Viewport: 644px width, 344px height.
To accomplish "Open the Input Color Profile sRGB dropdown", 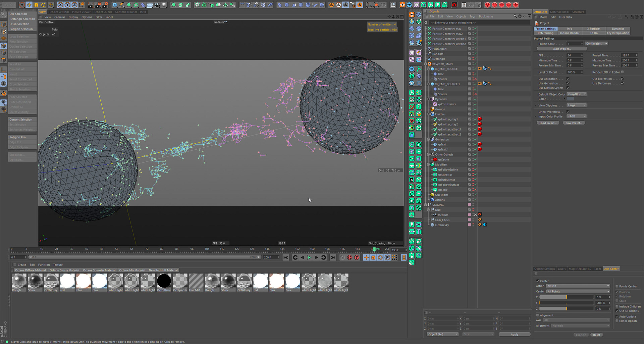I will [x=577, y=116].
